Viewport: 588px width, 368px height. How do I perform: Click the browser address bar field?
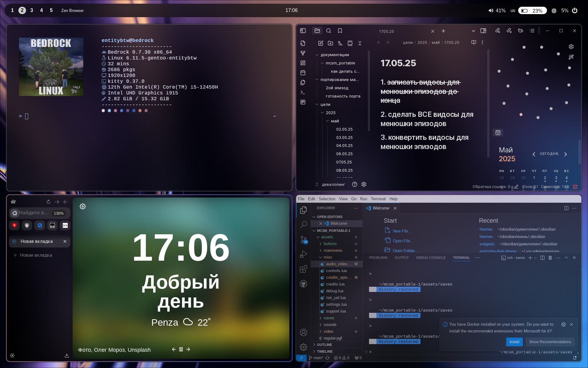pyautogui.click(x=34, y=213)
